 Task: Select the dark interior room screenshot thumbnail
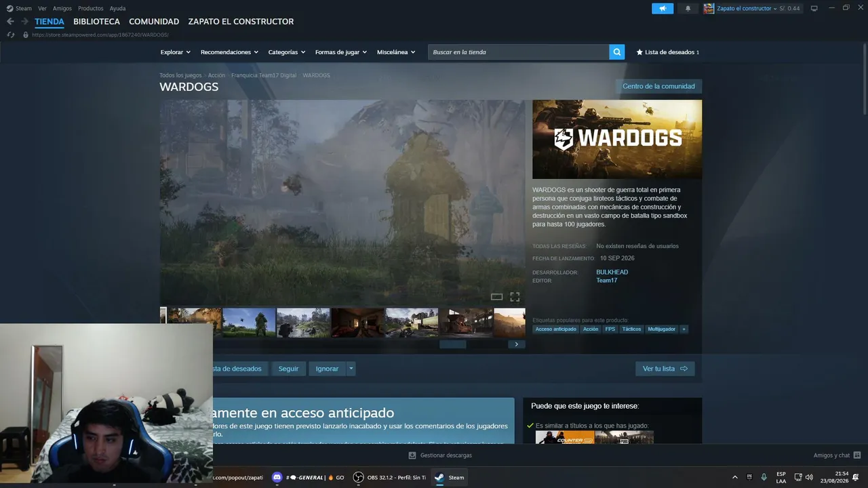(x=357, y=323)
